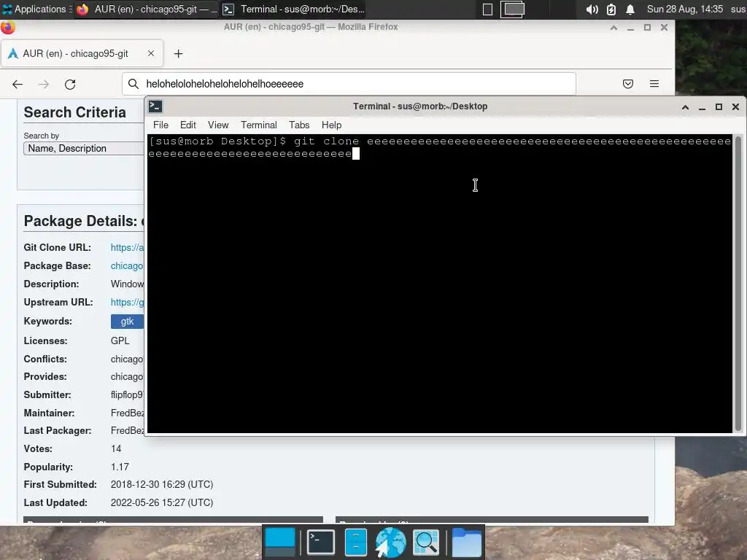This screenshot has height=560, width=747.
Task: Click Last Updated date 2022-05-26 value
Action: [162, 503]
